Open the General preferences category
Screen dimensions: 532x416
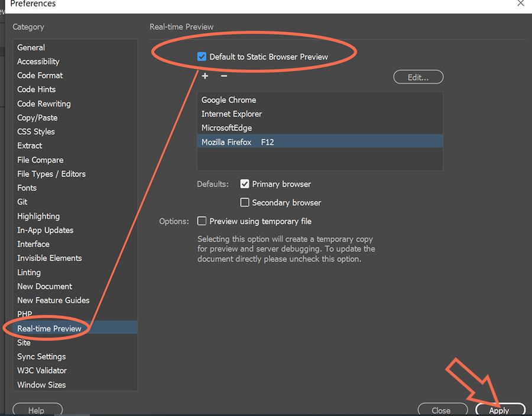(x=31, y=47)
